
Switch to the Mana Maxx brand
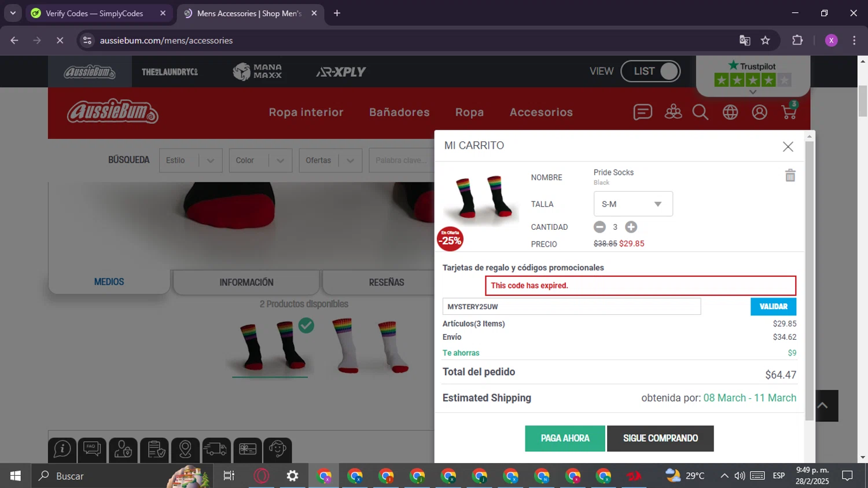click(257, 71)
